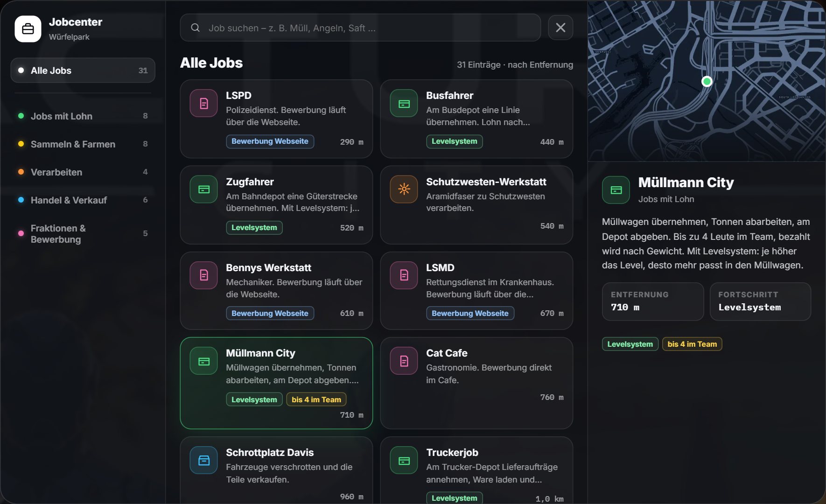The width and height of the screenshot is (826, 504).
Task: Click the LSMD pink document icon
Action: pos(404,275)
